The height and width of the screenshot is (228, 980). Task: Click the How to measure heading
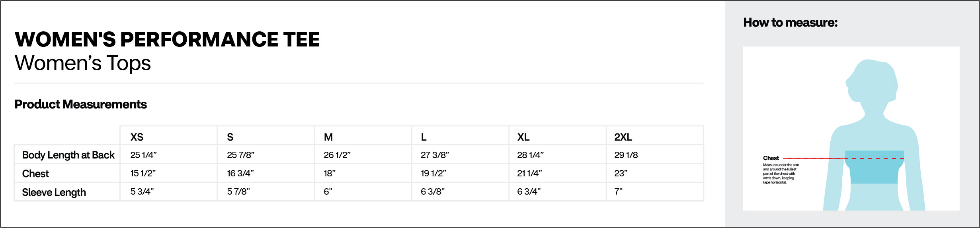pyautogui.click(x=790, y=23)
